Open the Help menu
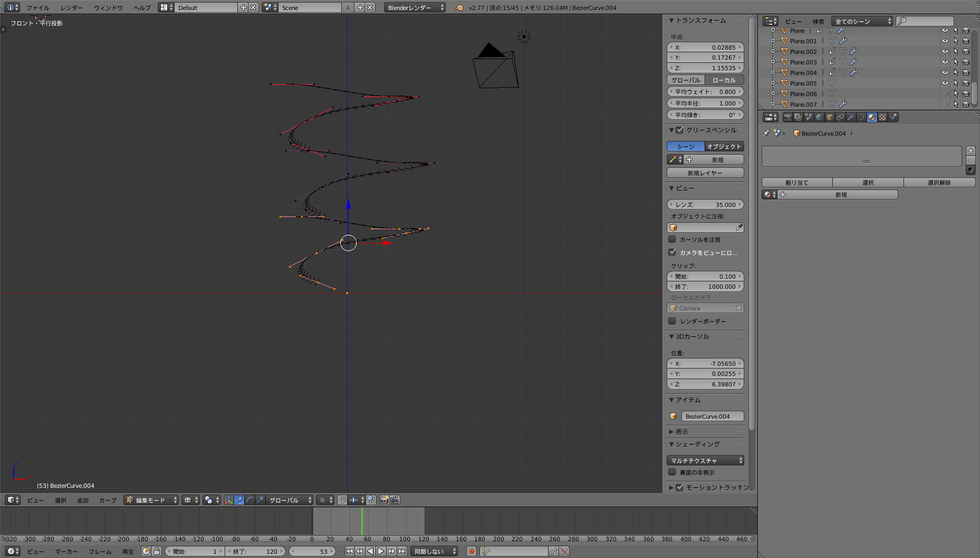 142,7
